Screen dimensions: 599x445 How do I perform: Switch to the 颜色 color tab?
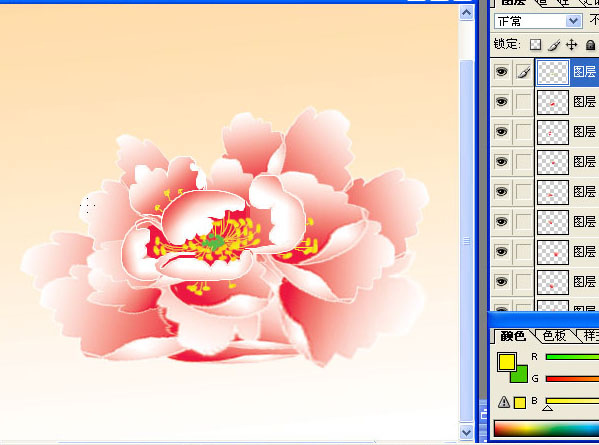pos(513,336)
